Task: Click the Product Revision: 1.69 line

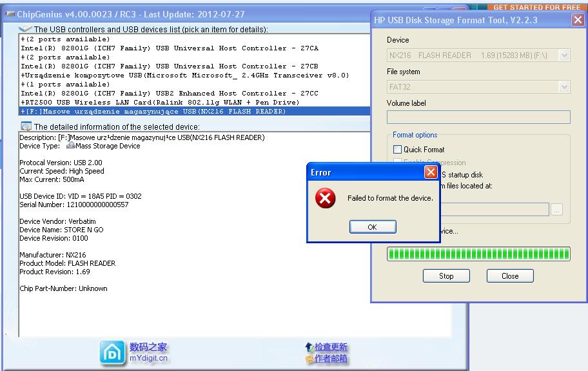Action: (x=55, y=272)
